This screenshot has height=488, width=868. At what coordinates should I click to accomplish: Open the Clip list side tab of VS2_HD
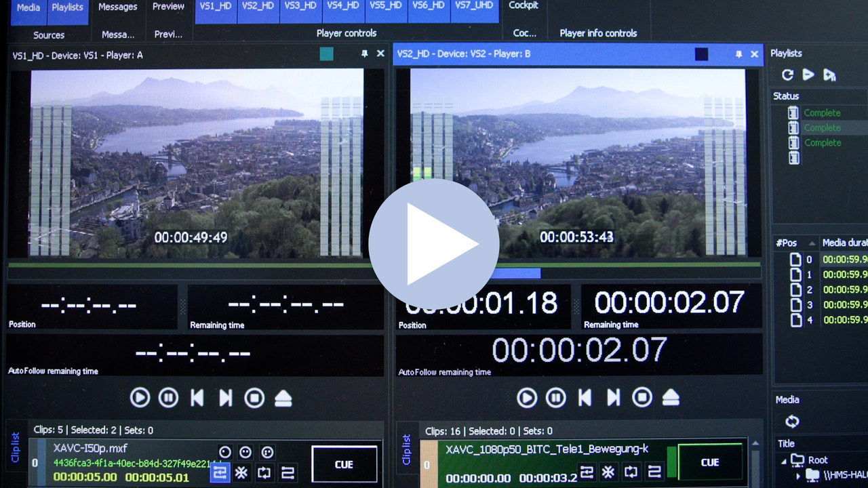(x=406, y=449)
